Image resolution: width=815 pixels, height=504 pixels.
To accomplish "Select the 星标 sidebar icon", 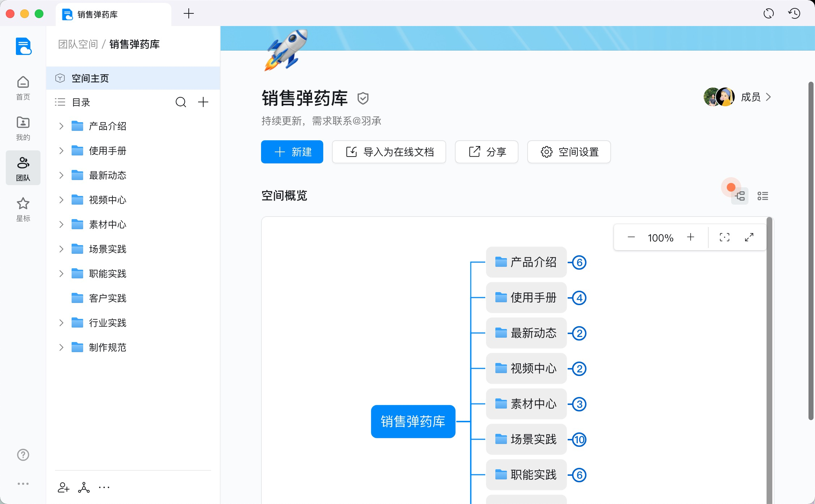I will [23, 209].
